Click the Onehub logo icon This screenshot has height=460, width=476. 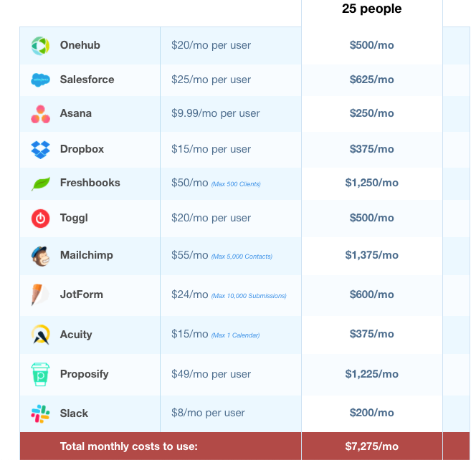(41, 46)
